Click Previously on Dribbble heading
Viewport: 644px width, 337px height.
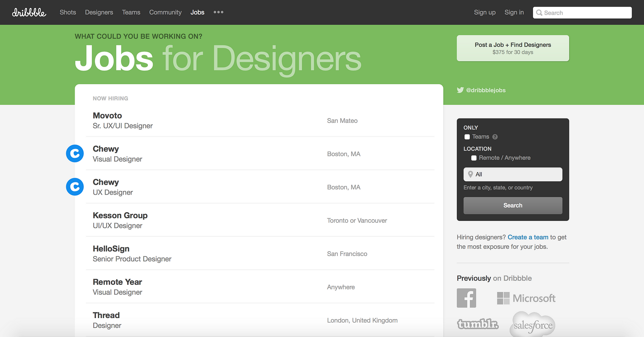coord(494,278)
